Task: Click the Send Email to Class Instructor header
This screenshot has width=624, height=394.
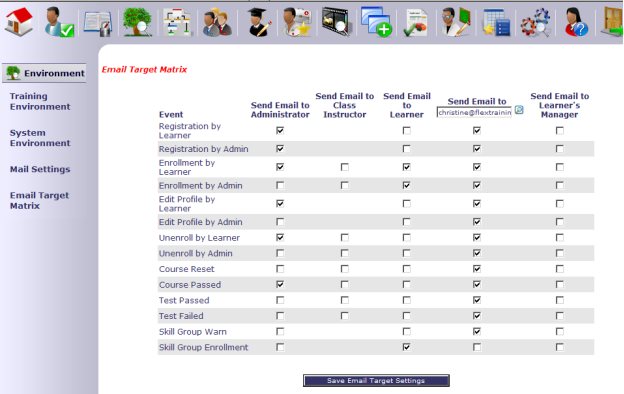Action: click(x=345, y=105)
